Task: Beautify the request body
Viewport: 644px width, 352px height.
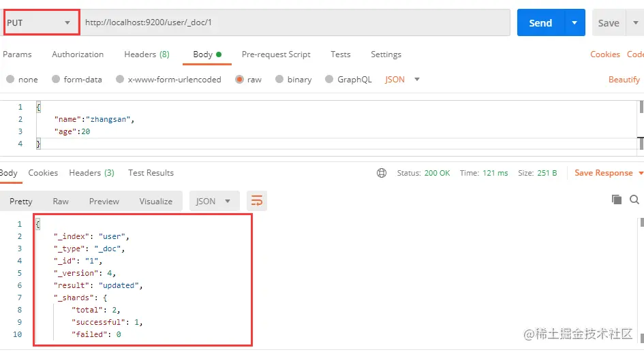Action: point(624,80)
